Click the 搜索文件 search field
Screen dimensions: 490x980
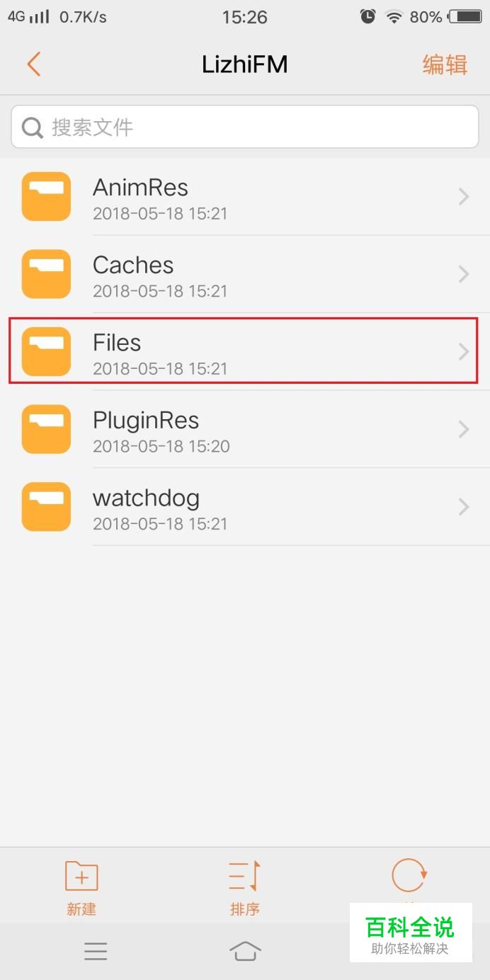tap(245, 127)
